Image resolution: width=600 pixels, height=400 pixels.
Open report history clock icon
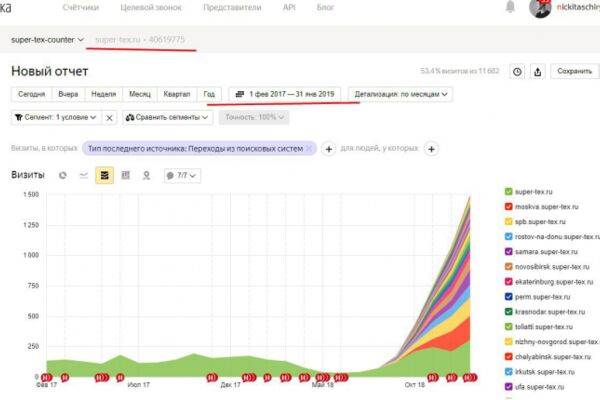coord(517,72)
